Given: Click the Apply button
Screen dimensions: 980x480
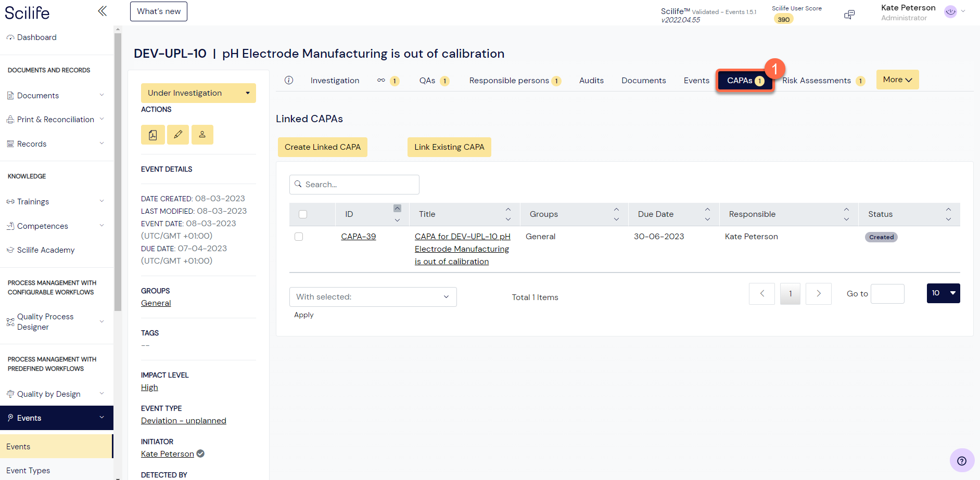Looking at the screenshot, I should 304,315.
